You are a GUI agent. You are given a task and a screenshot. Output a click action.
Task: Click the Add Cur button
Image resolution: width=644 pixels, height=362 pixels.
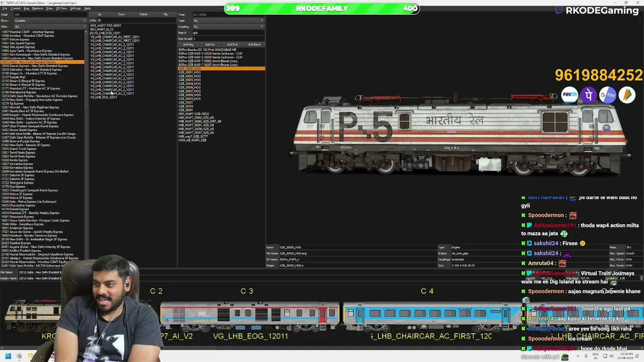click(x=210, y=44)
